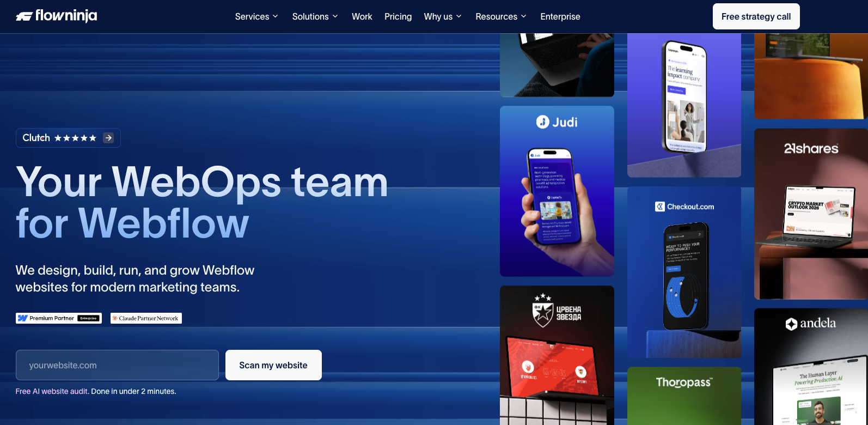
Task: Click the andela logo
Action: point(810,324)
